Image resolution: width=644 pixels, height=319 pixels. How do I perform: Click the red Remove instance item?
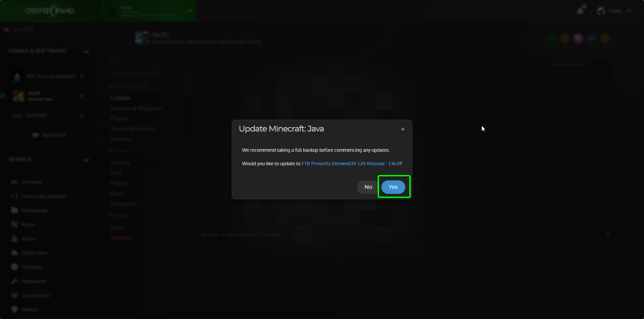click(x=120, y=238)
